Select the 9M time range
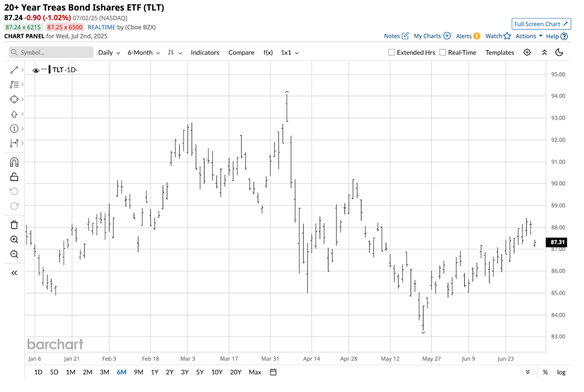 (x=138, y=372)
